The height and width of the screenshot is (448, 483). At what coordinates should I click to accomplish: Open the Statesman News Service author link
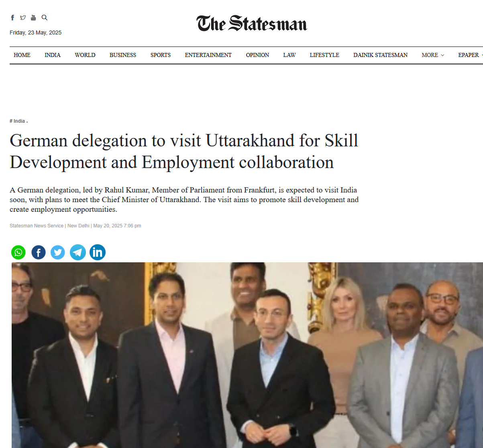tap(37, 226)
